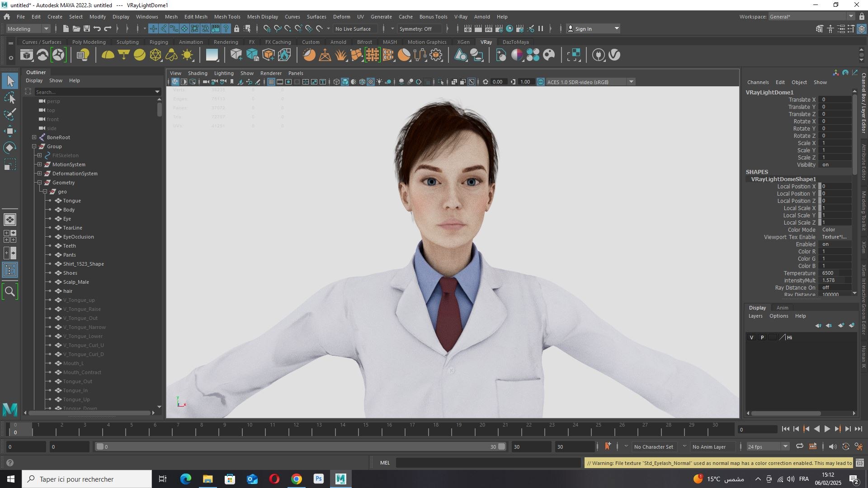Open the Modeling menu set dropdown
868x488 pixels.
(28, 28)
